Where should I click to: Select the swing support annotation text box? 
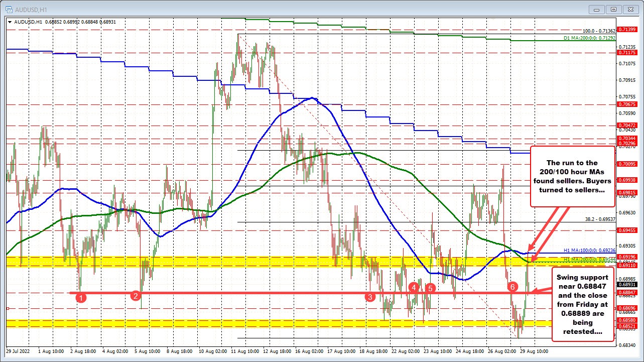(x=583, y=304)
